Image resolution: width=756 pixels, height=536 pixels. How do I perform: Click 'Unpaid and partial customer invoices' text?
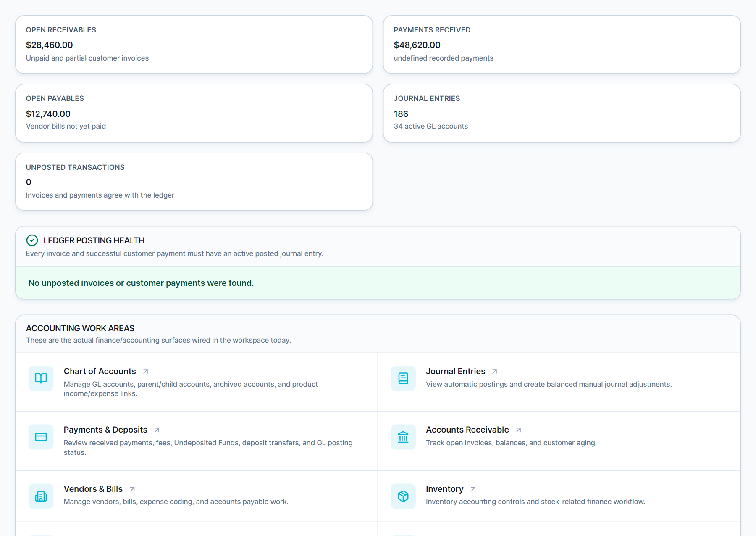87,58
